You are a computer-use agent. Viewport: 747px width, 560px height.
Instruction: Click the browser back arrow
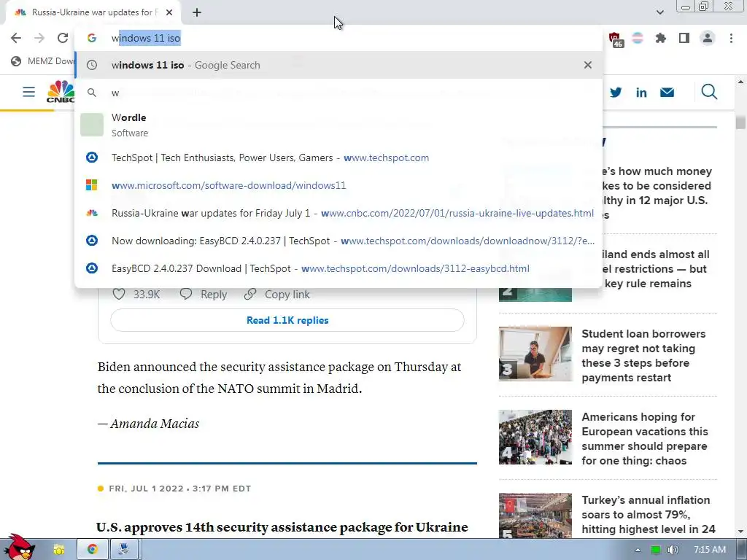tap(16, 38)
